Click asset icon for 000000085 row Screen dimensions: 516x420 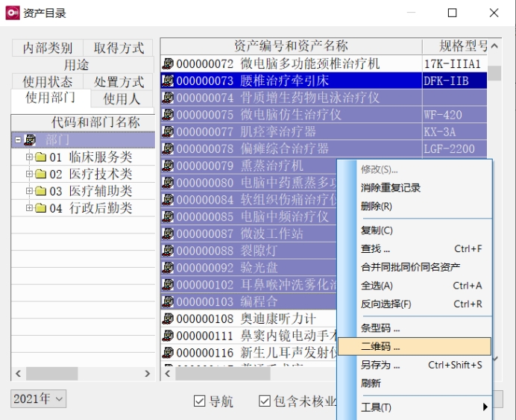[x=168, y=216]
